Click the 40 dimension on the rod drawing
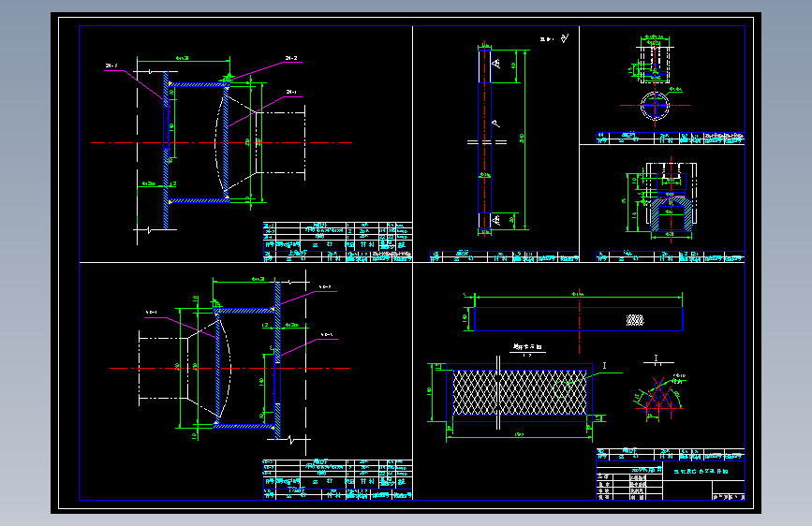 [513, 66]
